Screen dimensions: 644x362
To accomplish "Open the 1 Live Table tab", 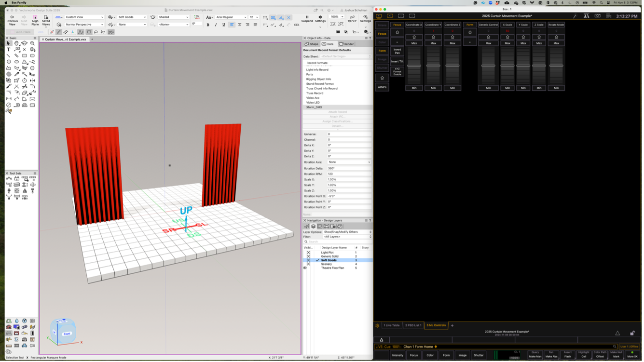I will click(391, 325).
